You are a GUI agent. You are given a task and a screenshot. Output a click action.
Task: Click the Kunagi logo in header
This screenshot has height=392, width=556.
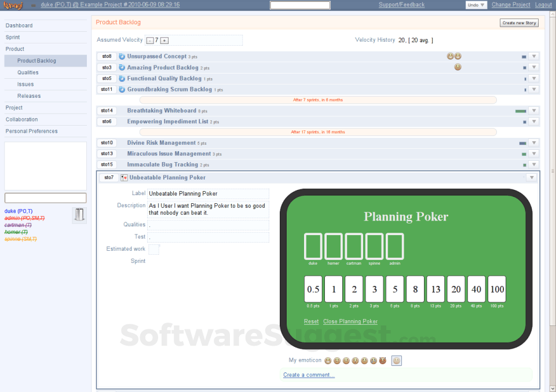tap(13, 5)
